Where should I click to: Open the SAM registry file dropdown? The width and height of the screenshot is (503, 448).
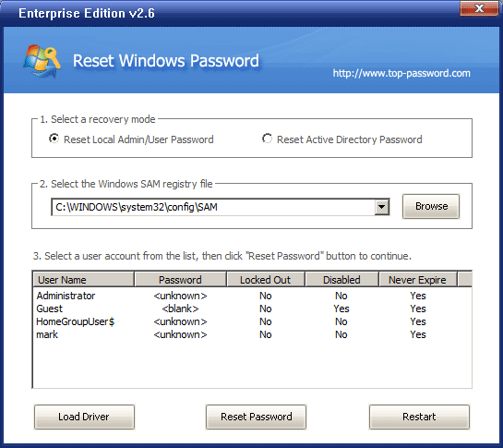(382, 207)
